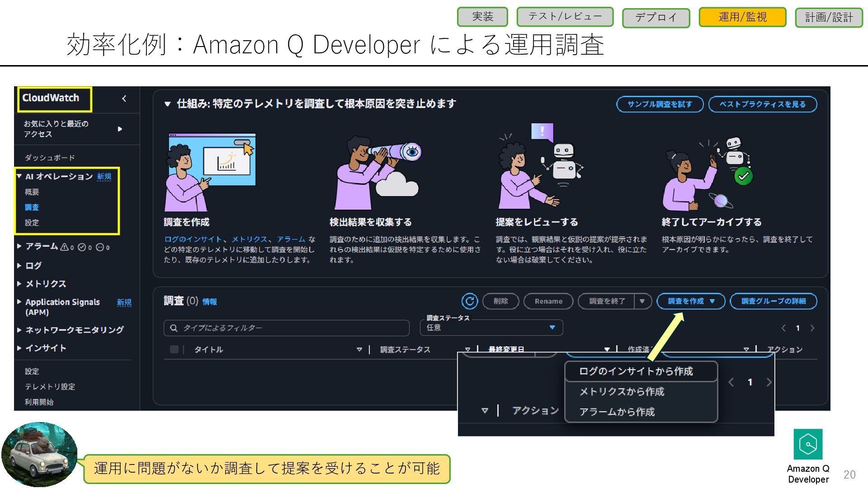Click the 調査を終了 button
The image size is (868, 488).
[x=607, y=301]
